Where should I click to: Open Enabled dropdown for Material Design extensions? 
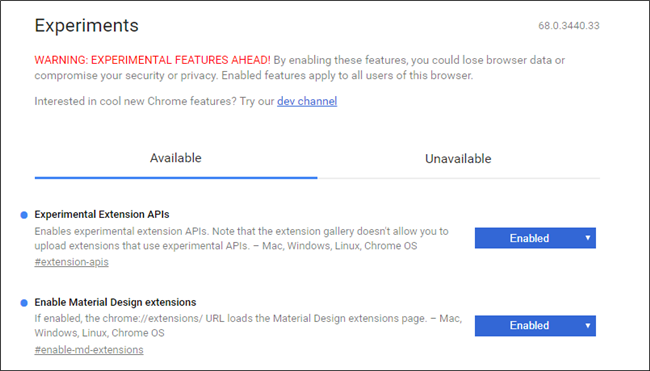click(535, 325)
